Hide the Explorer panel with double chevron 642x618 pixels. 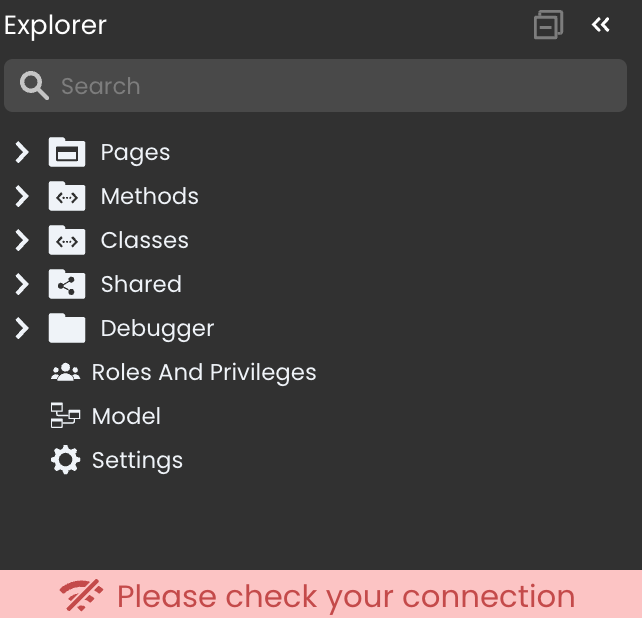point(600,25)
